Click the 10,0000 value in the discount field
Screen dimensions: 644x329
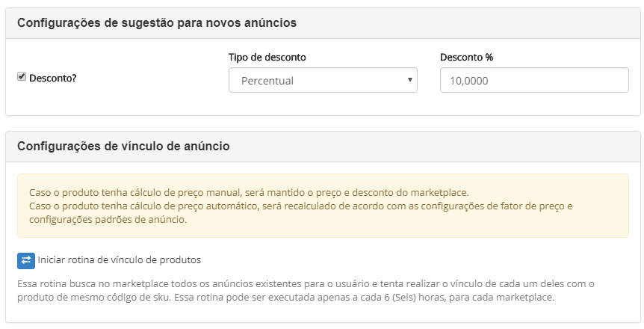[469, 81]
